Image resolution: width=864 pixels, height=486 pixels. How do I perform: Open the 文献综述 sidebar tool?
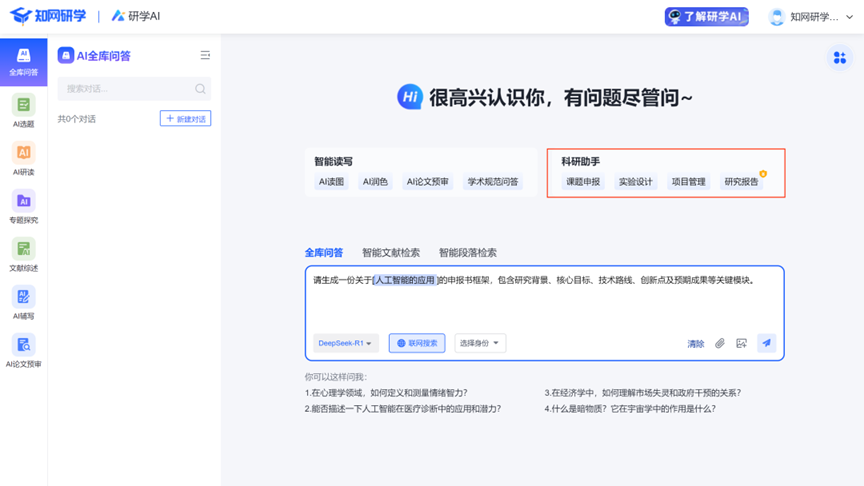pos(23,253)
